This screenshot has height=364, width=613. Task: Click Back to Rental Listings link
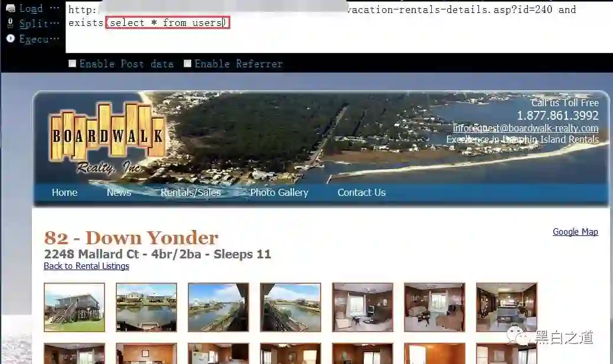(x=86, y=266)
